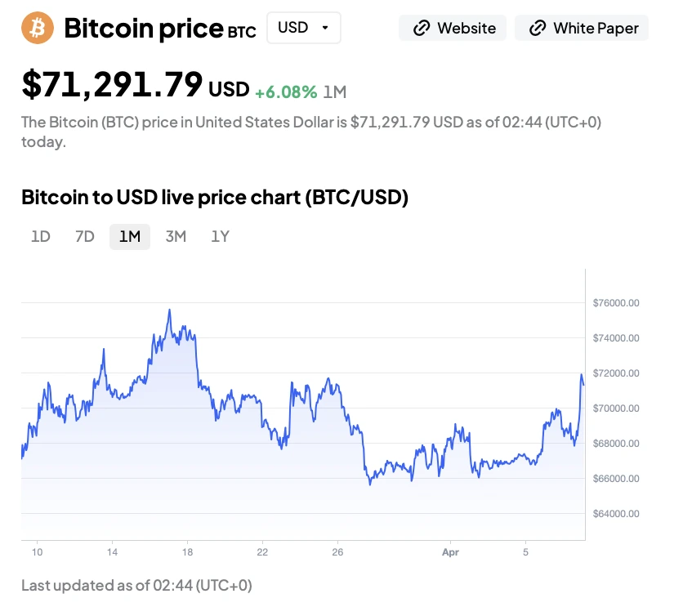The width and height of the screenshot is (683, 616).
Task: Click the USD dropdown arrow
Action: pyautogui.click(x=325, y=28)
